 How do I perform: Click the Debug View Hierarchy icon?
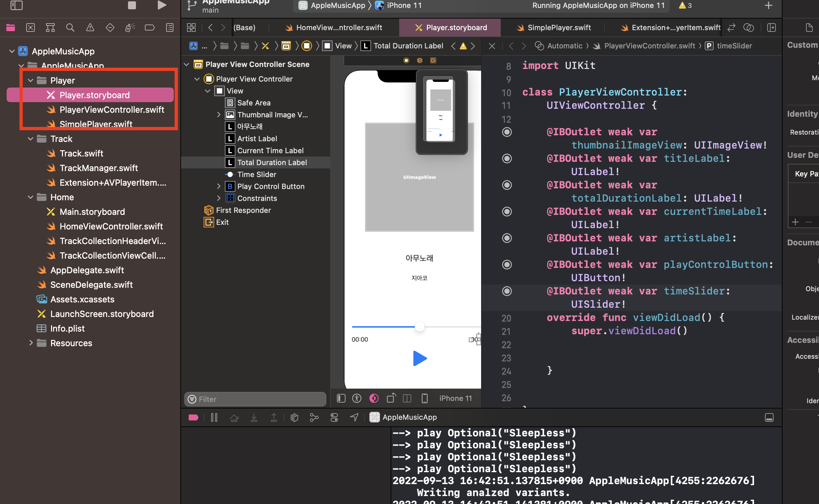coord(294,417)
